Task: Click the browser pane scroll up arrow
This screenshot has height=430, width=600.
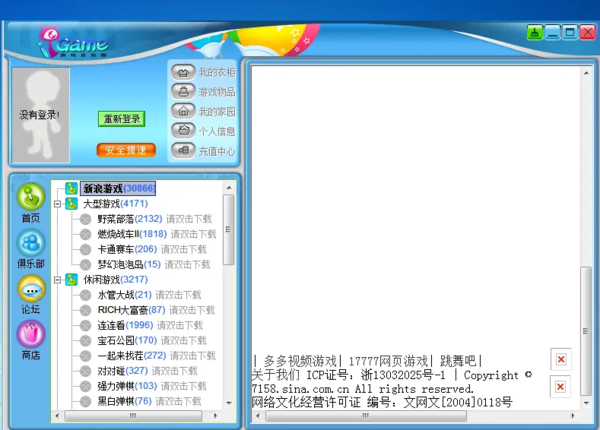Action: (586, 73)
